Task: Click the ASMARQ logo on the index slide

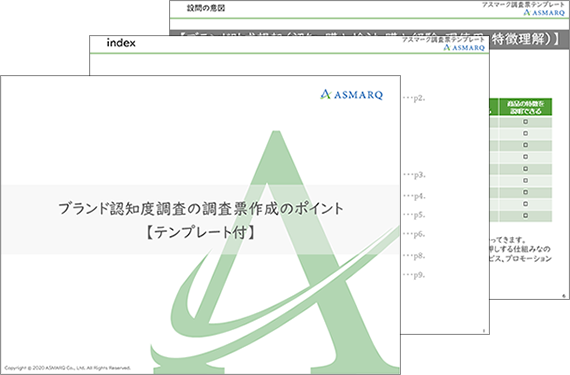Action: (x=464, y=48)
